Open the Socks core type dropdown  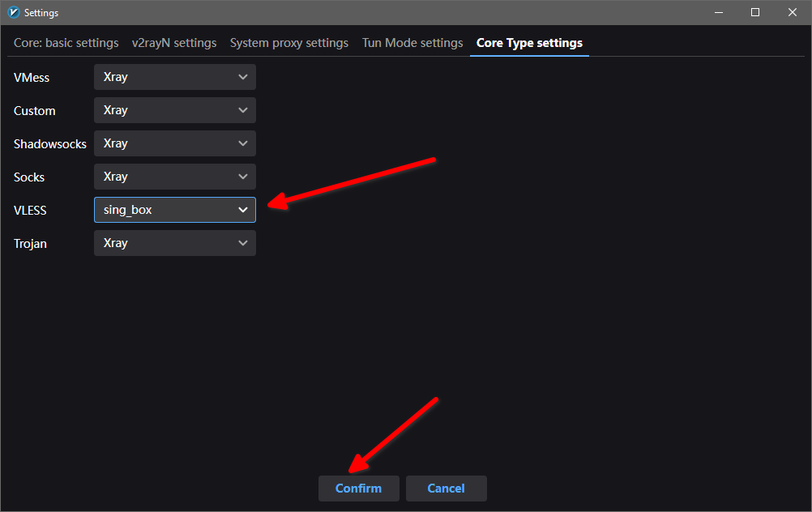pos(174,177)
